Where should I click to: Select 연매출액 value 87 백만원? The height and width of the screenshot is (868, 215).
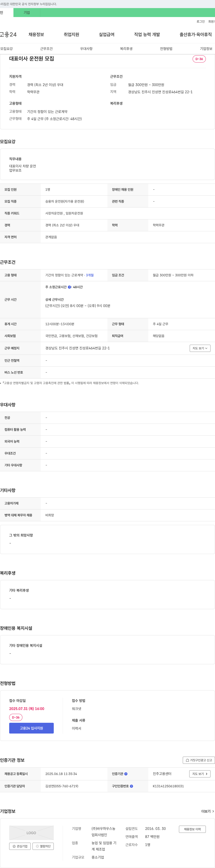[x=153, y=837]
